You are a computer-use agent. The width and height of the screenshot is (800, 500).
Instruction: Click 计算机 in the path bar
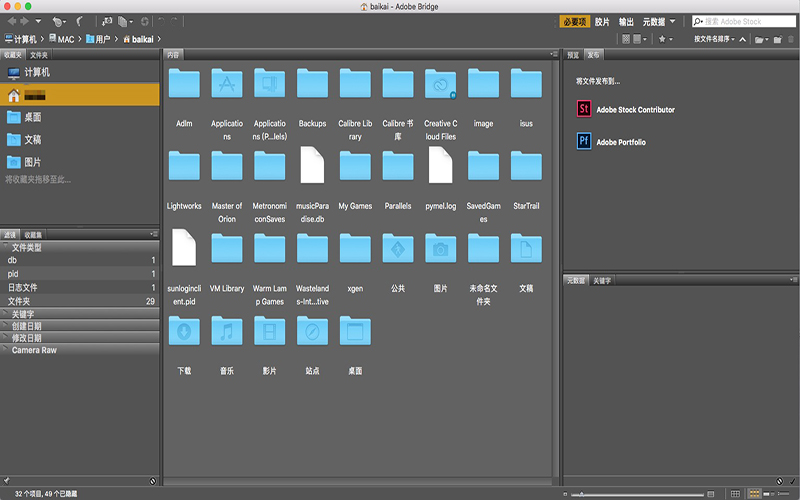[20, 39]
